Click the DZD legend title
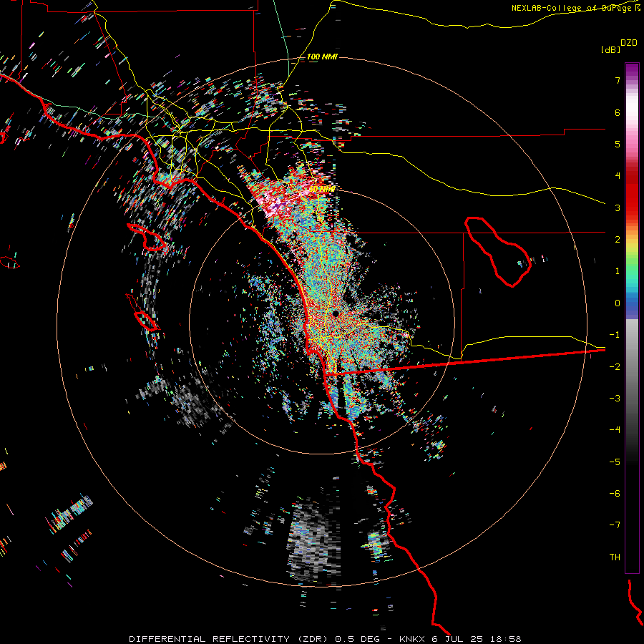 click(629, 43)
